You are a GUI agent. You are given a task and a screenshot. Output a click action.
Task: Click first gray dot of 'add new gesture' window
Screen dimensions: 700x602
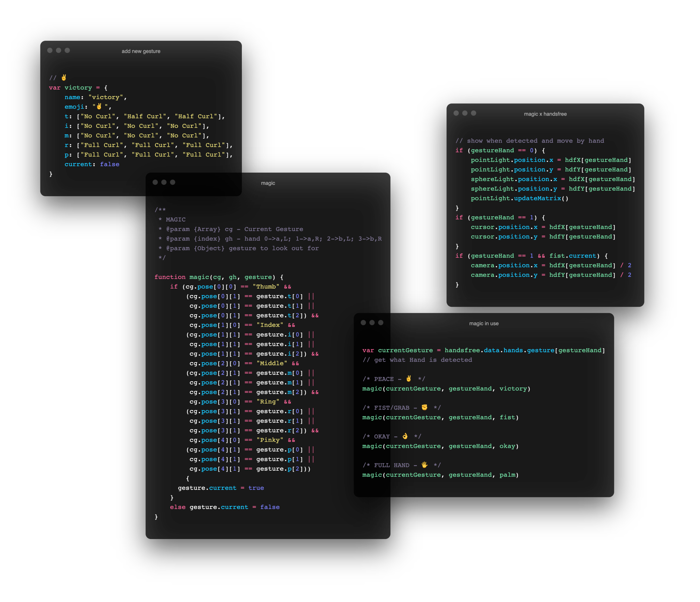point(50,50)
